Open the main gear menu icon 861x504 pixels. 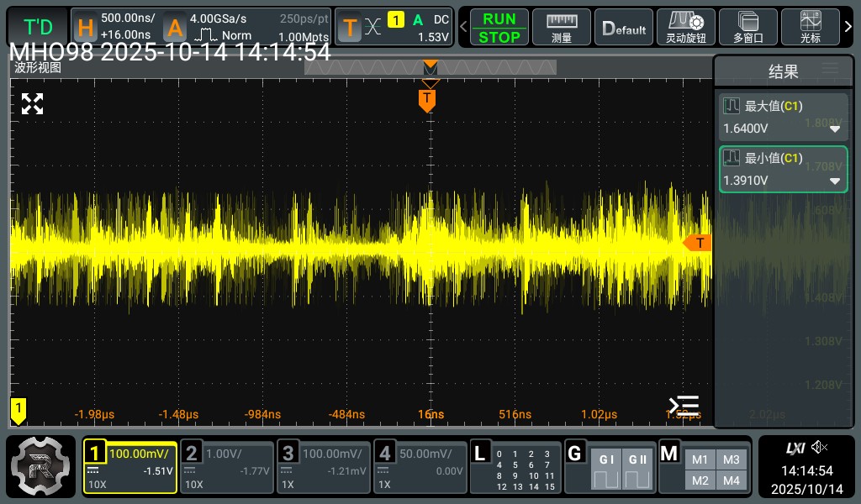(x=40, y=466)
